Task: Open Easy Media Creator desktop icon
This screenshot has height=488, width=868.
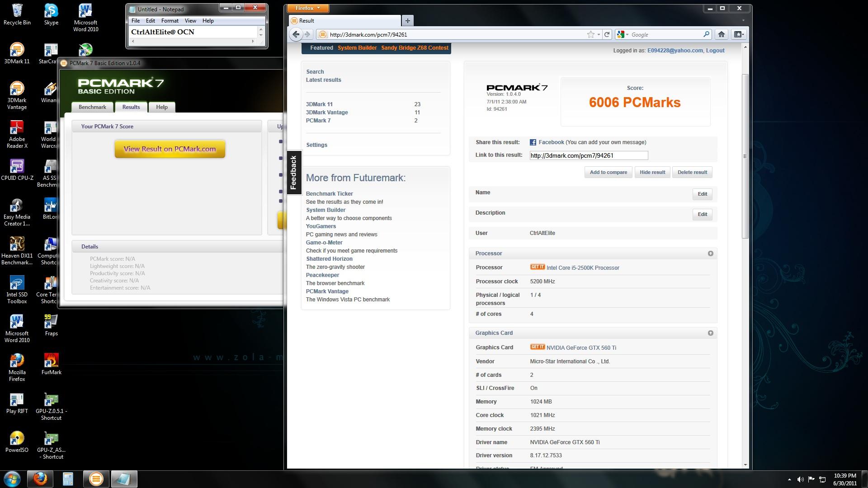Action: 17,212
